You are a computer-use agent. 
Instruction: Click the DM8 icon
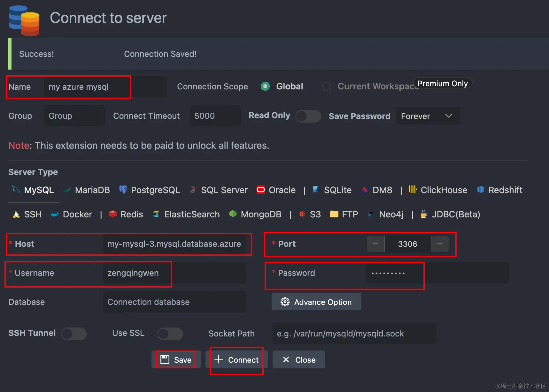[x=365, y=190]
